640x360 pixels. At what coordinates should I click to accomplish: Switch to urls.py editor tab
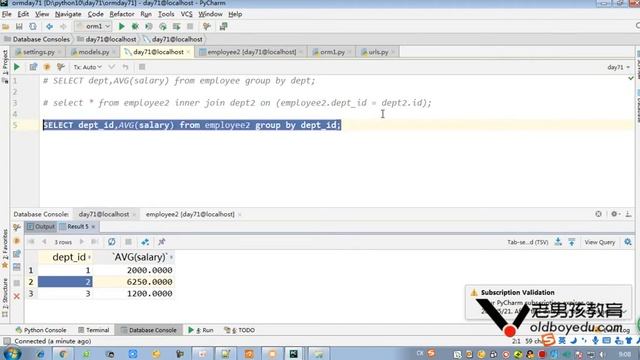click(x=378, y=52)
